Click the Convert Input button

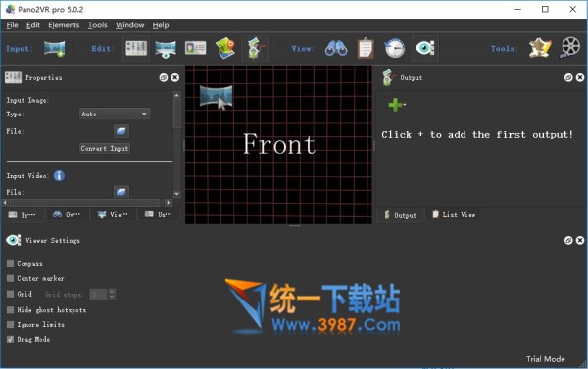tap(105, 149)
